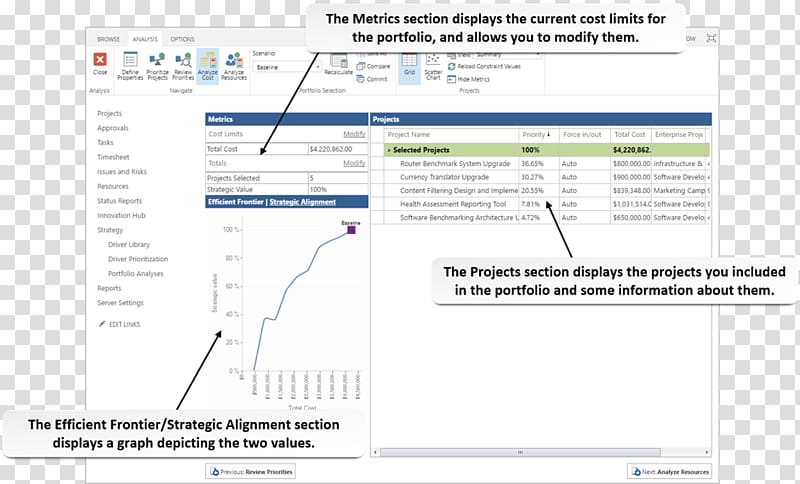Click Auto in the Health Assessment row
The width and height of the screenshot is (800, 484).
(x=569, y=204)
